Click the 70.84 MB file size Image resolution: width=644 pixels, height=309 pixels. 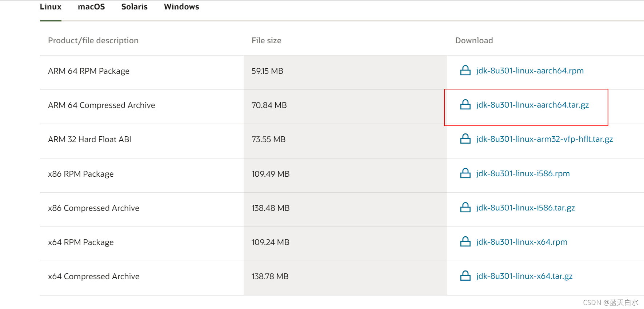point(269,105)
